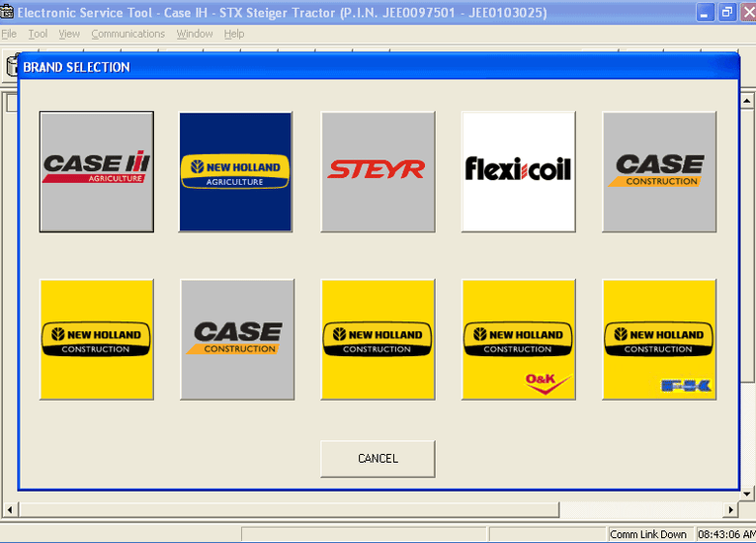The width and height of the screenshot is (756, 543).
Task: Select the Case IH Agriculture brand
Action: (x=96, y=172)
